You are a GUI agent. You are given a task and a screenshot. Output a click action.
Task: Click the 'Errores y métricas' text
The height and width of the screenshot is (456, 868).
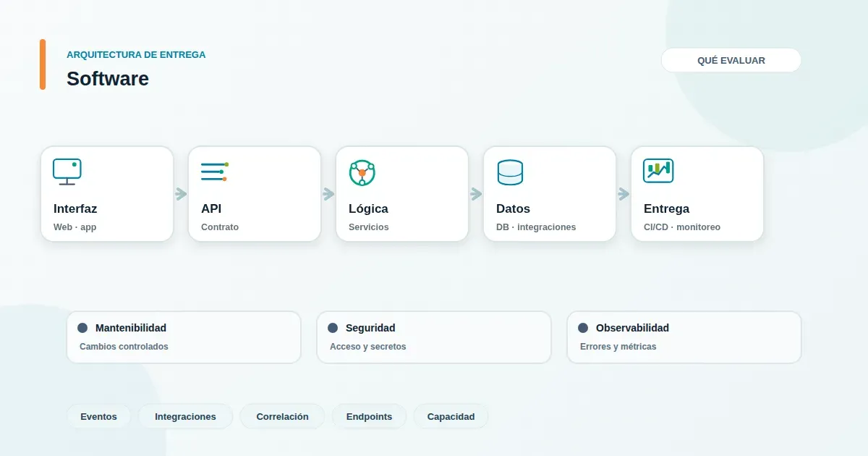(618, 347)
